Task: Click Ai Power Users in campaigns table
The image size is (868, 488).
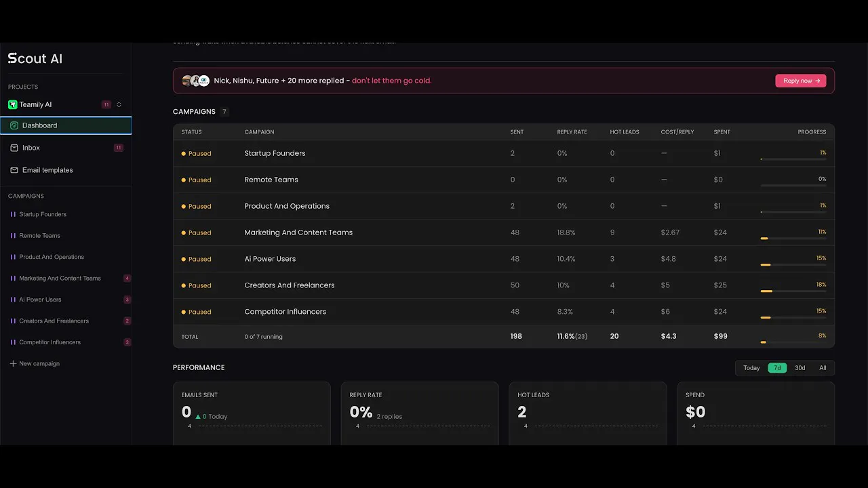Action: [x=270, y=259]
